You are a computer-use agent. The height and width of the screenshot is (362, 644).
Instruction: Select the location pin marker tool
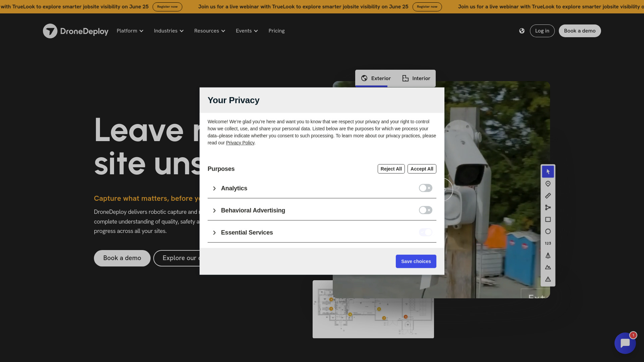coord(548,184)
